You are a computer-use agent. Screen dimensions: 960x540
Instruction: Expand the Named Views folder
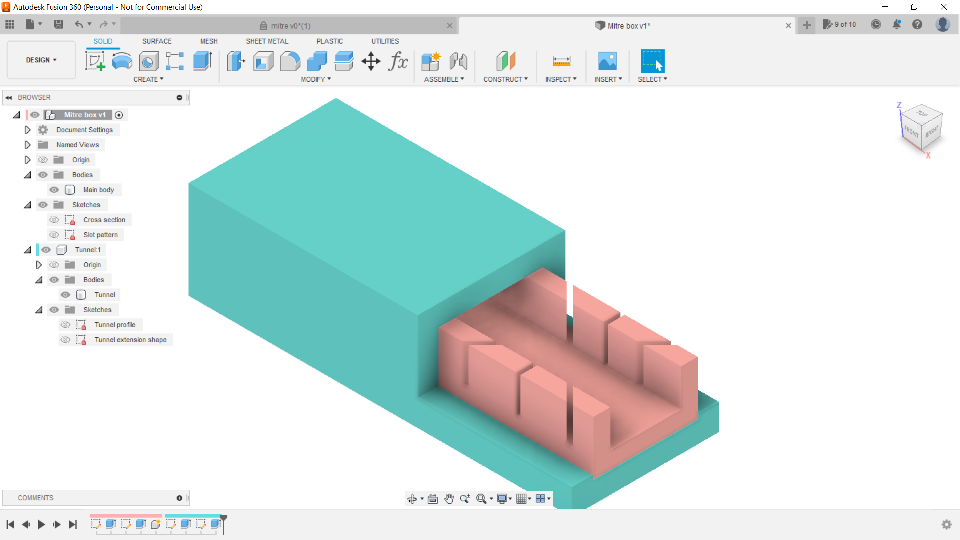click(28, 145)
